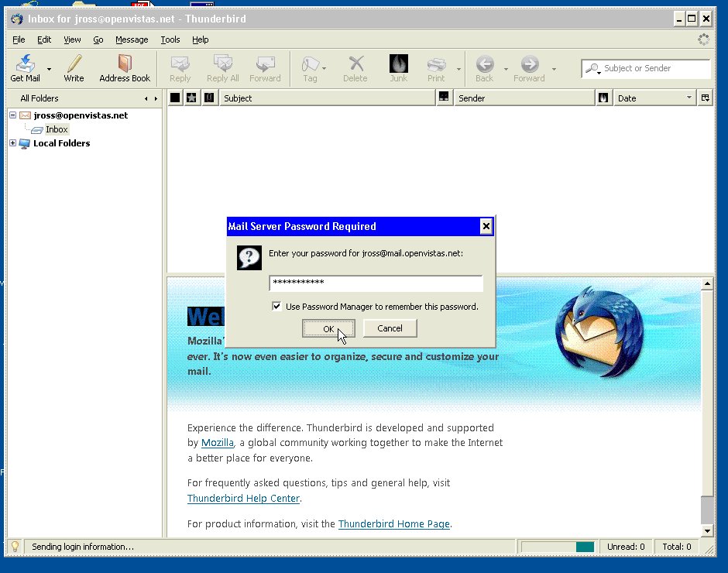Open the View menu
The height and width of the screenshot is (573, 728).
click(72, 39)
